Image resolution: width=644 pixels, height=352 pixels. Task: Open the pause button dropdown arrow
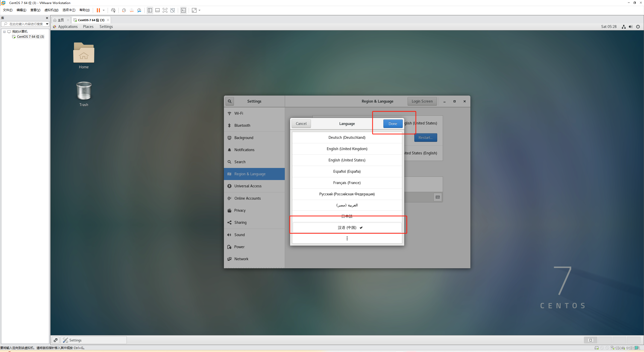click(x=104, y=10)
